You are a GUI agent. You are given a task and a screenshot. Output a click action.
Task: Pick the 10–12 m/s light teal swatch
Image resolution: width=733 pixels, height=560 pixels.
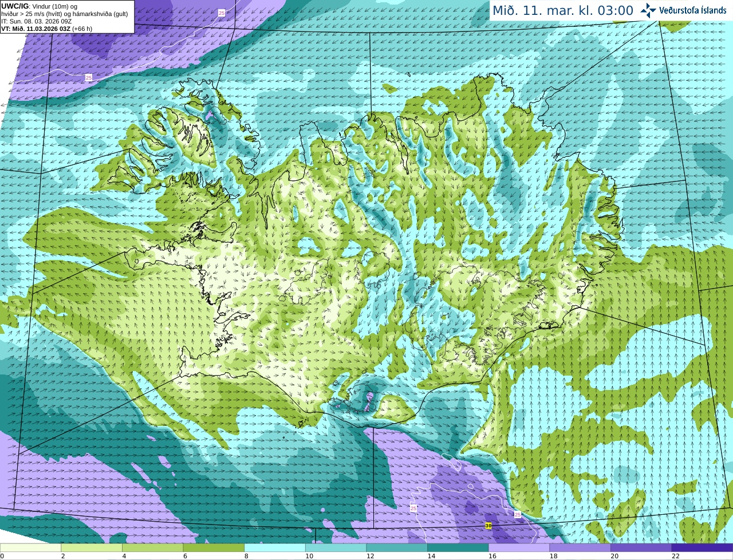coord(336,548)
